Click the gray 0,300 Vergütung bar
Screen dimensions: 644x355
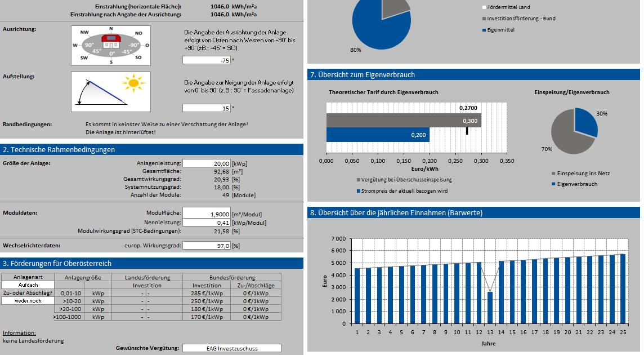(403, 121)
